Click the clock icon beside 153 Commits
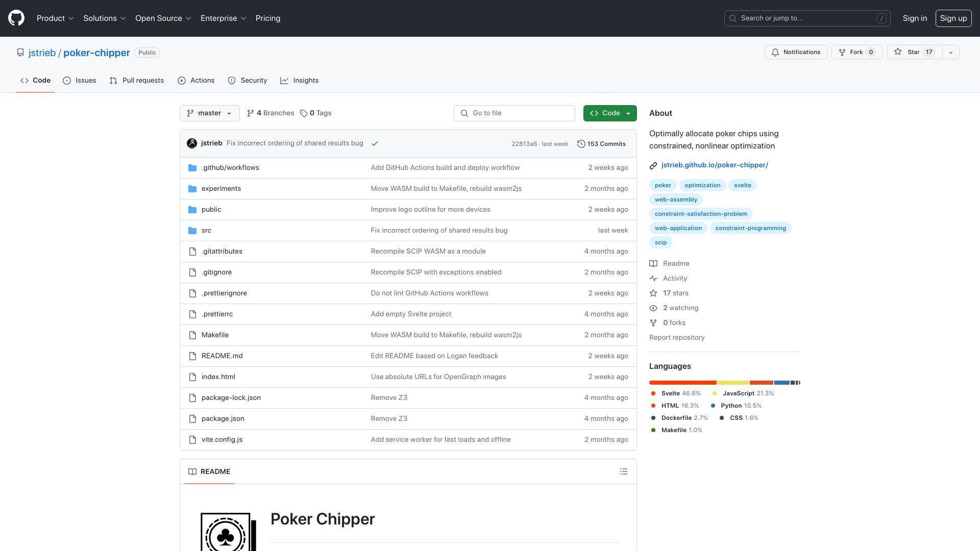The image size is (980, 551). tap(581, 144)
